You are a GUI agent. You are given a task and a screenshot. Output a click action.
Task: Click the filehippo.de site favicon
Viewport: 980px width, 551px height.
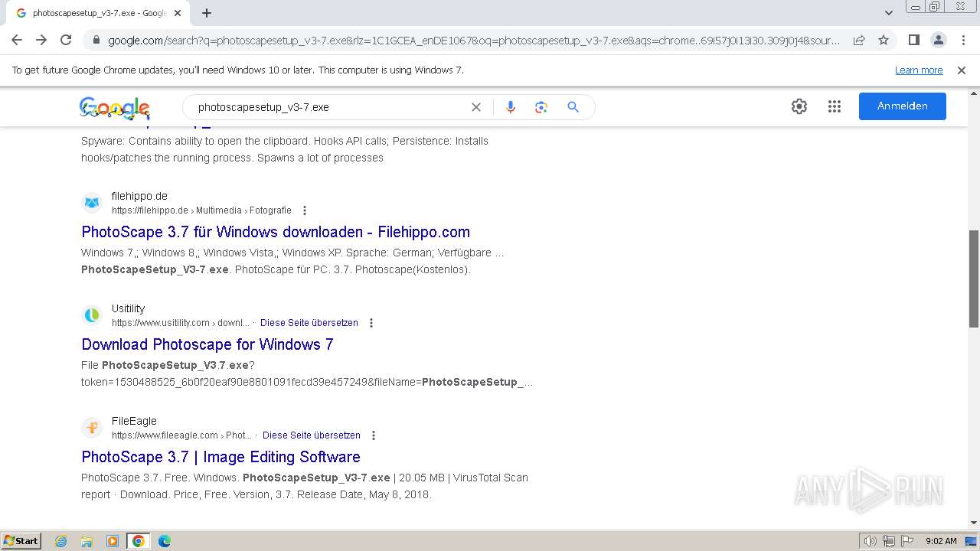tap(92, 203)
